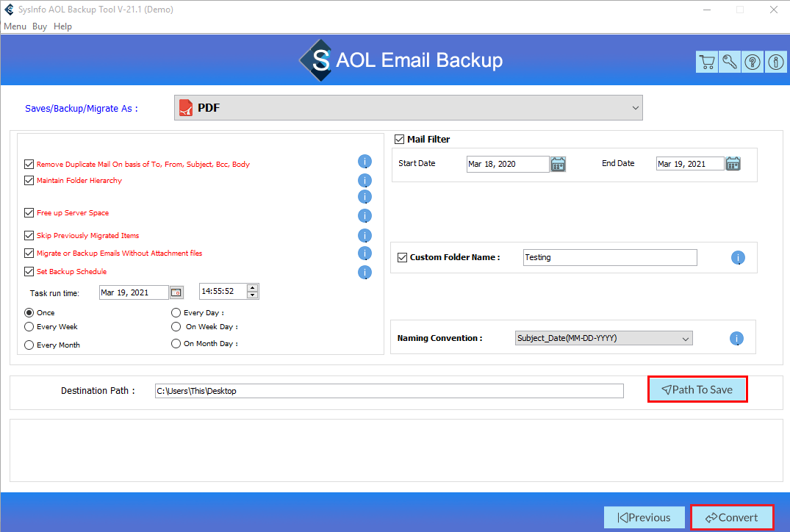Open the Help menu
The width and height of the screenshot is (790, 532).
point(62,26)
